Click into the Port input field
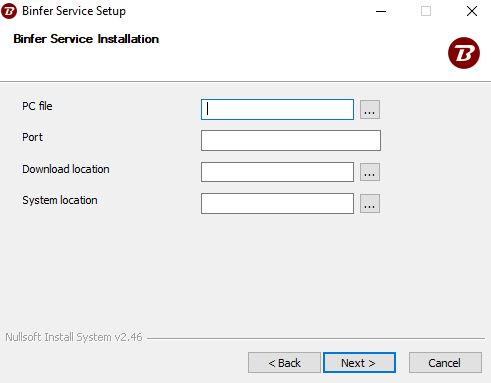491x383 pixels. pos(291,141)
